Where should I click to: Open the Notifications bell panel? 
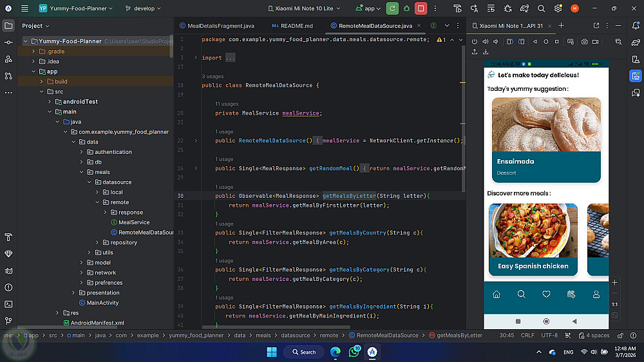[635, 26]
